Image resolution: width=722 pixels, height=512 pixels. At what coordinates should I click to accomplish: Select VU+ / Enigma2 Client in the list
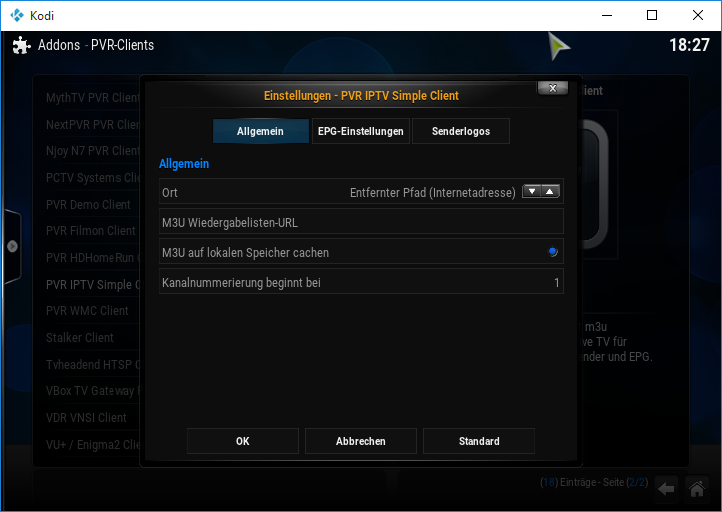tap(93, 445)
